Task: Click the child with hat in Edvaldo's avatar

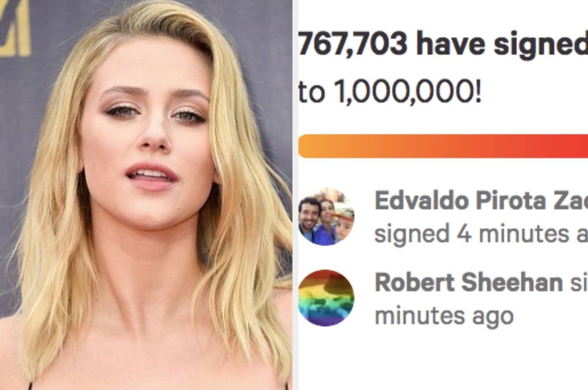Action: click(343, 225)
